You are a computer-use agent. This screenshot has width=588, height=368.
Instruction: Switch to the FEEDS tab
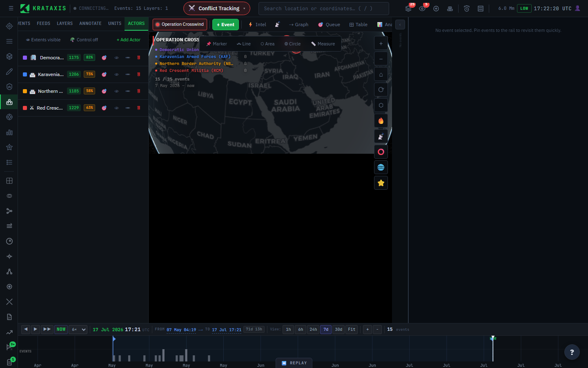[x=44, y=24]
